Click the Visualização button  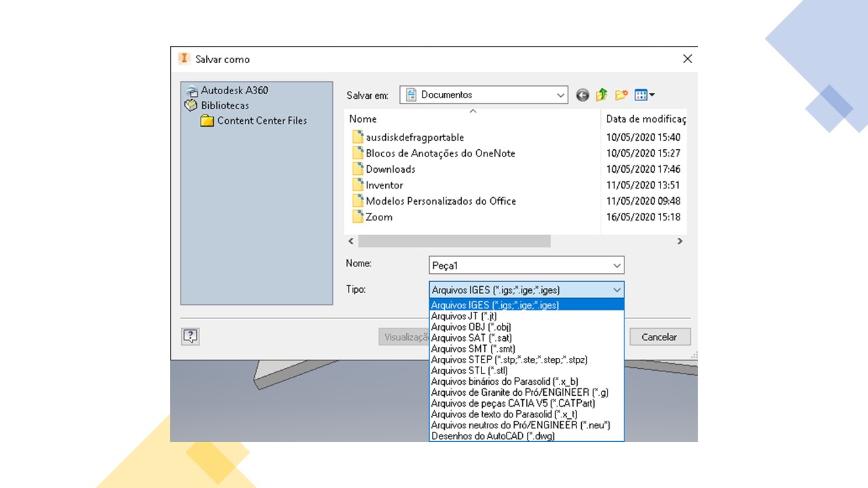pyautogui.click(x=404, y=337)
